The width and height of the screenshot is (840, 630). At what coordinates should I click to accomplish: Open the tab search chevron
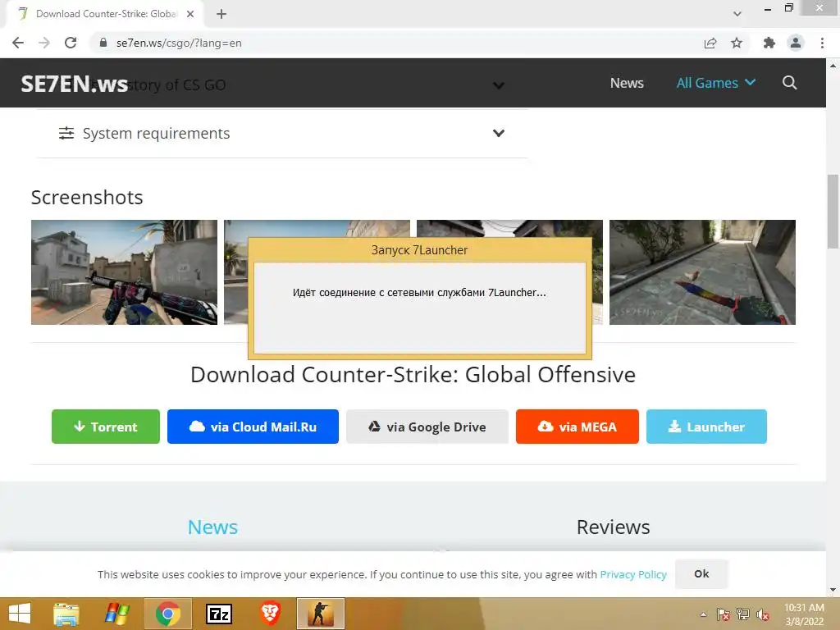tap(737, 14)
